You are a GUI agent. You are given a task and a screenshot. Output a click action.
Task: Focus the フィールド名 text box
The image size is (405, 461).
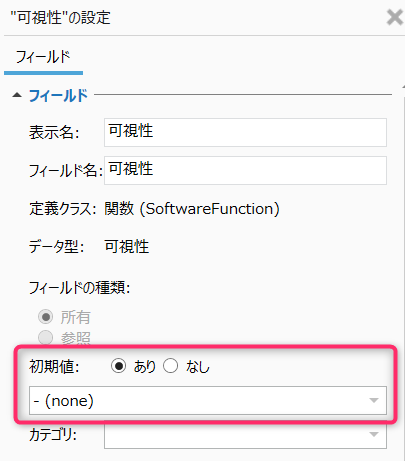point(245,170)
